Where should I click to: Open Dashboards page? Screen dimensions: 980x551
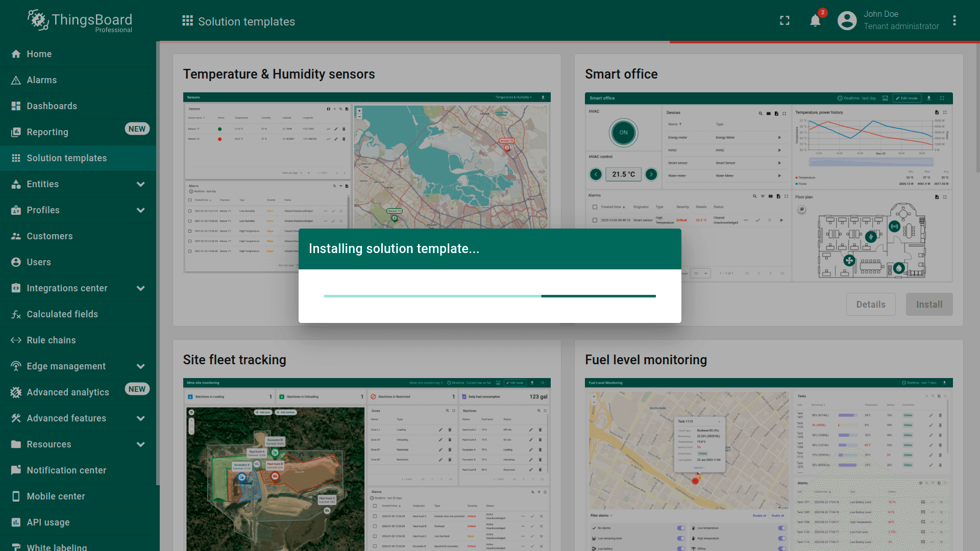click(x=52, y=106)
